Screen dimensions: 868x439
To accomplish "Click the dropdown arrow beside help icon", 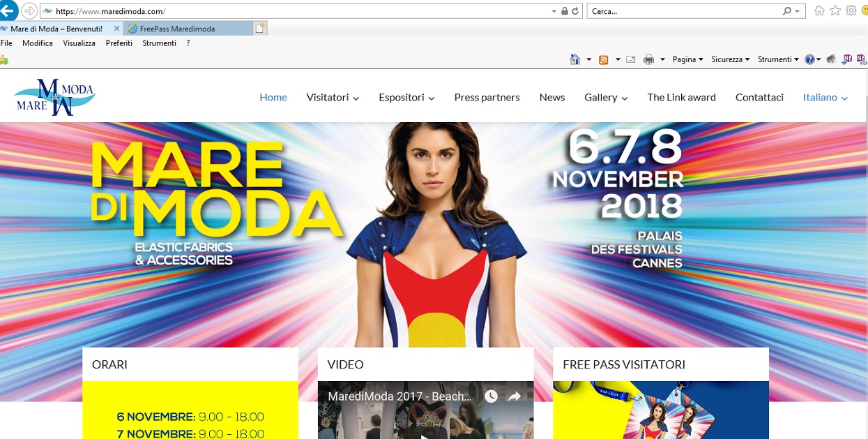I will tap(818, 59).
